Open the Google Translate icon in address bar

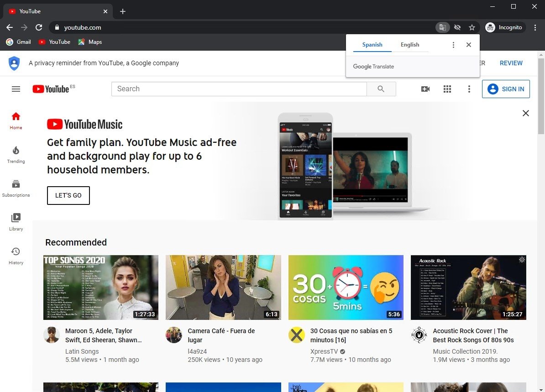point(442,27)
